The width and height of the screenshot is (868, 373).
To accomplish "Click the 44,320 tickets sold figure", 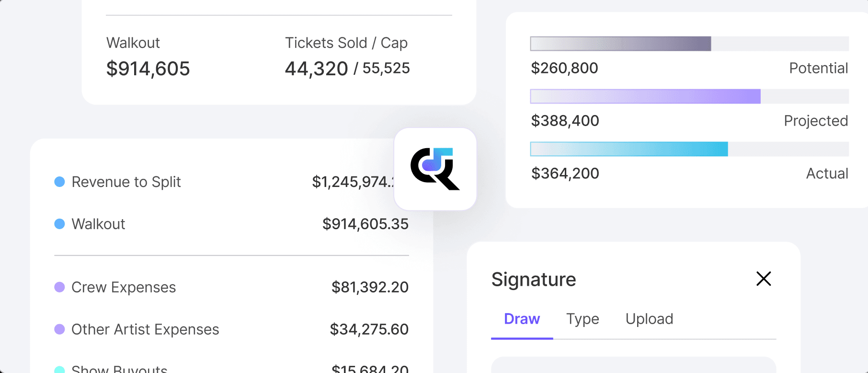I will (316, 69).
